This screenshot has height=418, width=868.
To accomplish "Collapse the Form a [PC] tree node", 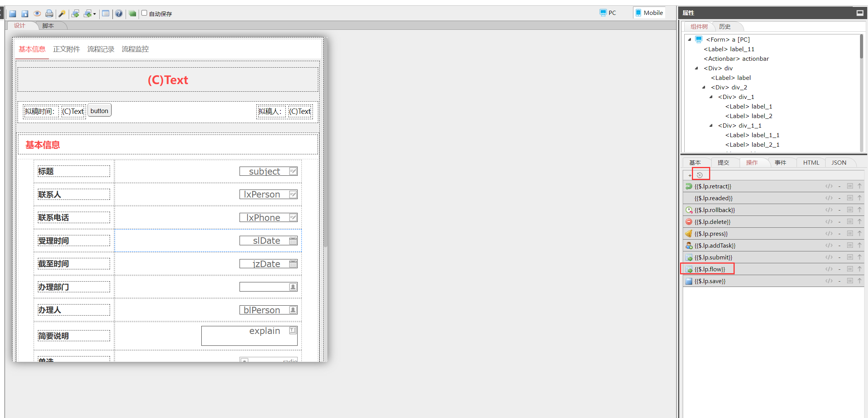I will 690,39.
